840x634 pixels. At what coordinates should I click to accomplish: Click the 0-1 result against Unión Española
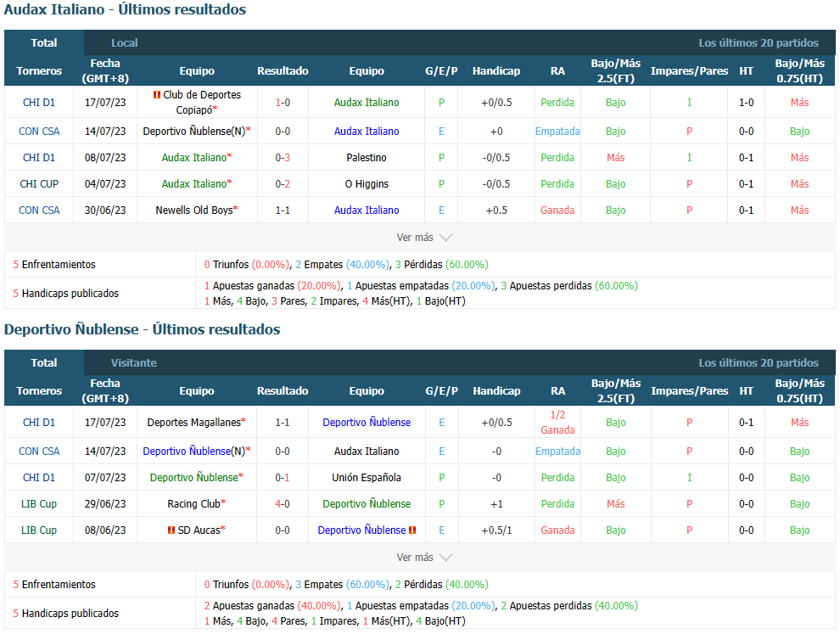pos(283,478)
